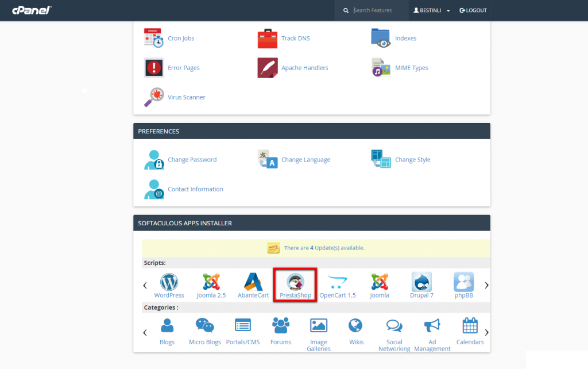The height and width of the screenshot is (369, 588).
Task: Open the Change Language link
Action: click(305, 160)
